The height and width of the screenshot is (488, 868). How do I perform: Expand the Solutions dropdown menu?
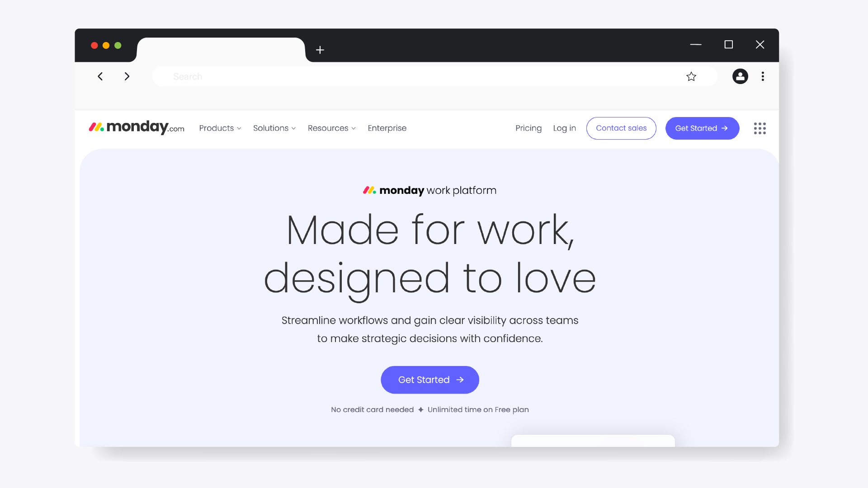coord(274,128)
